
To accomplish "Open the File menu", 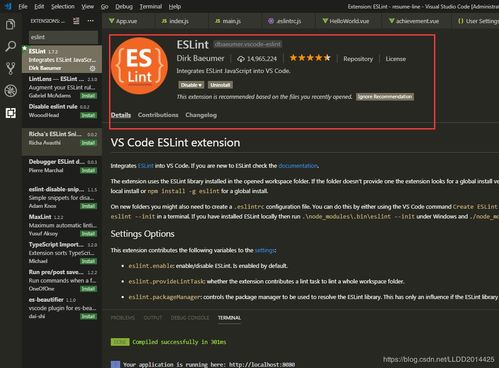I will coord(23,6).
